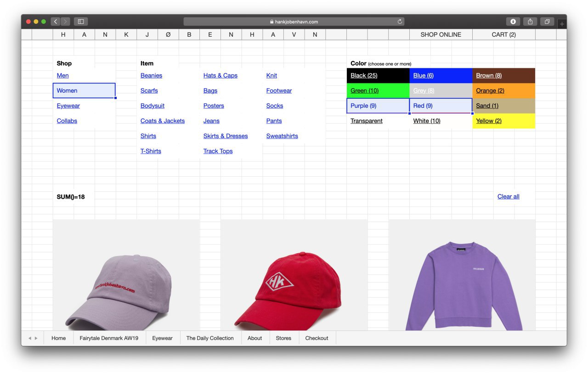The width and height of the screenshot is (588, 374).
Task: Open CART (2) in the header
Action: (x=503, y=34)
